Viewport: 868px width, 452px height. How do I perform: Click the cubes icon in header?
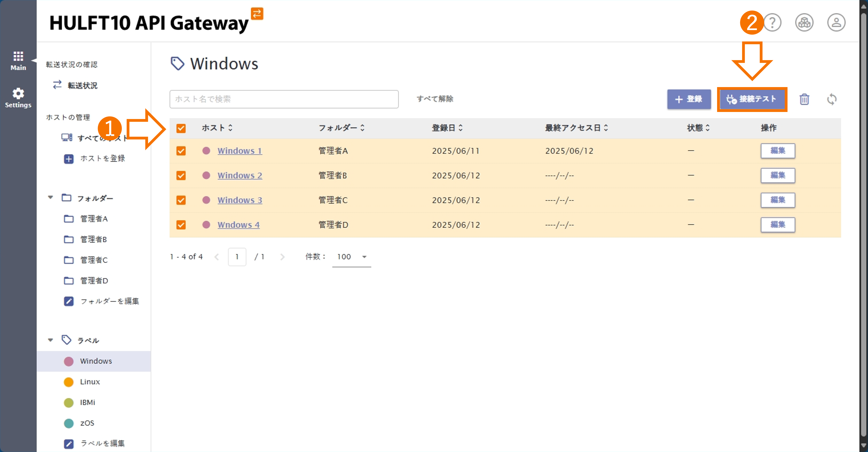(x=804, y=23)
